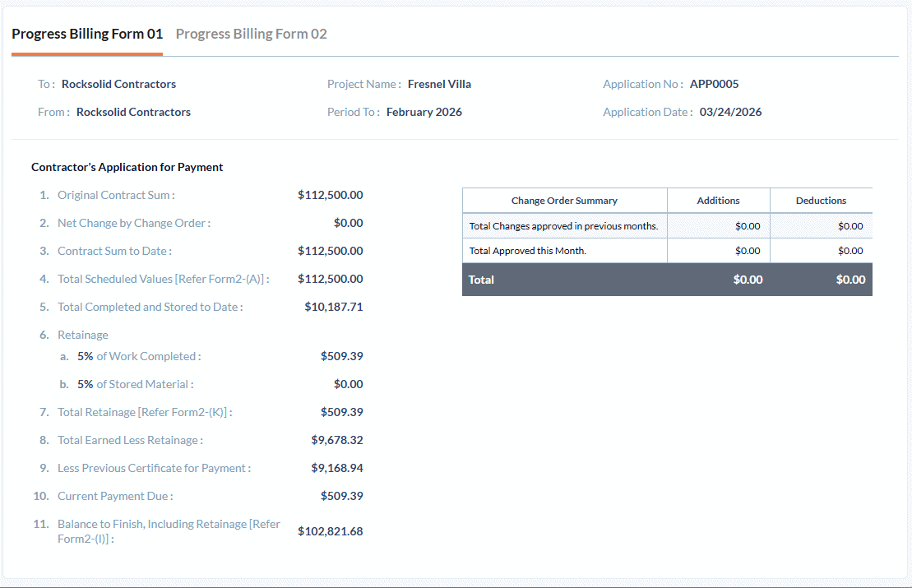Click Total Scheduled Values amount $112,500.00
Screen dimensions: 912x588
coord(331,279)
